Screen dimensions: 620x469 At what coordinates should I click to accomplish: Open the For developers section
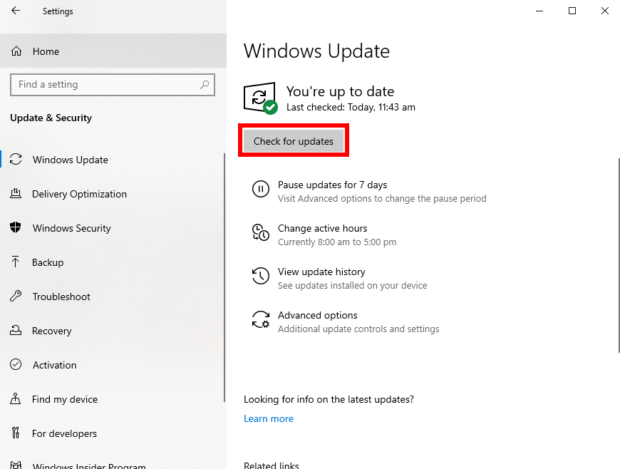(64, 433)
